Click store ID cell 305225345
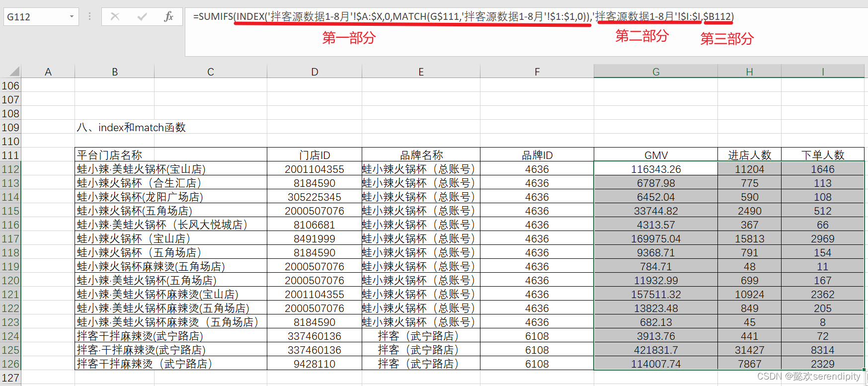Image resolution: width=868 pixels, height=386 pixels. click(x=315, y=197)
